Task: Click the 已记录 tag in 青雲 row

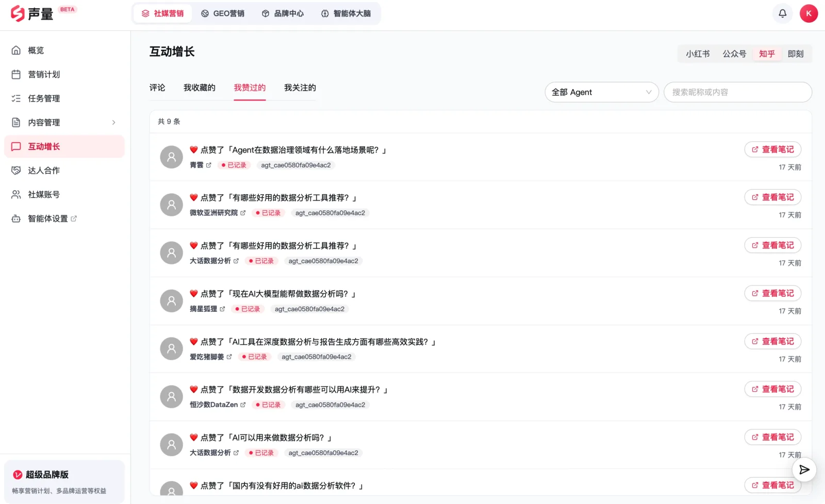Action: point(234,165)
